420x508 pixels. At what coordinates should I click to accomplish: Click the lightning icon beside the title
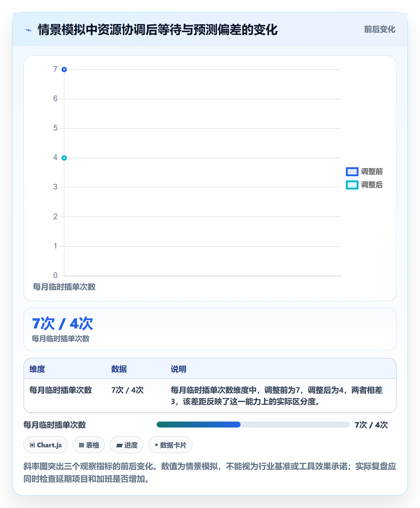coord(28,30)
